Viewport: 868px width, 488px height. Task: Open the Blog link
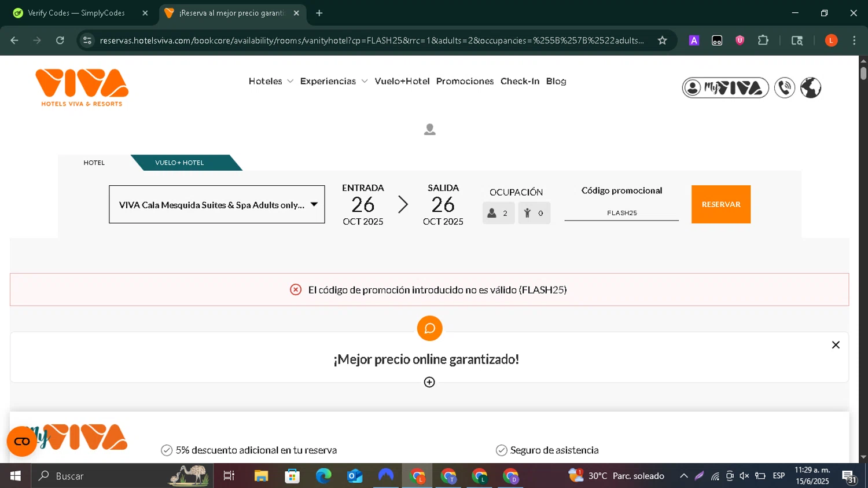pos(556,81)
